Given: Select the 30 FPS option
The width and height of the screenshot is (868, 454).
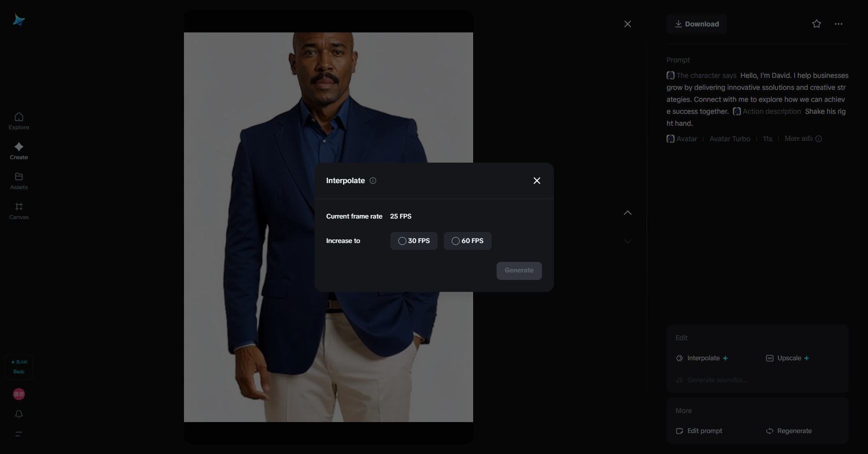Looking at the screenshot, I should (414, 241).
